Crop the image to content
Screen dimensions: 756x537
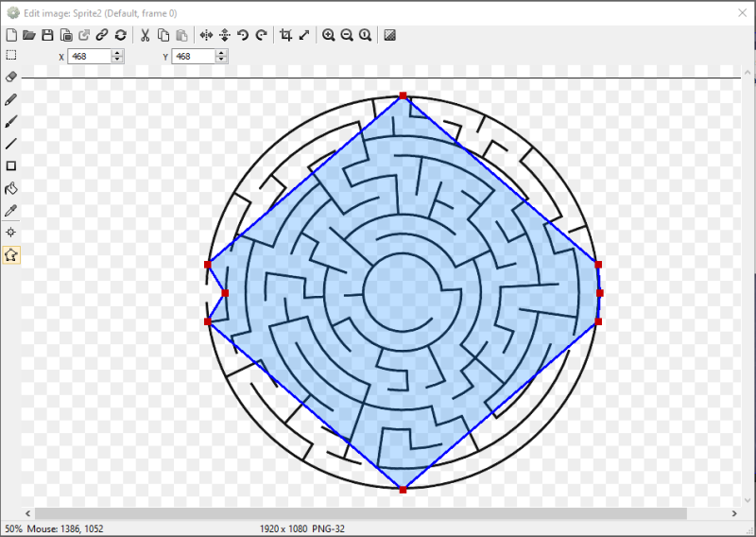click(285, 35)
